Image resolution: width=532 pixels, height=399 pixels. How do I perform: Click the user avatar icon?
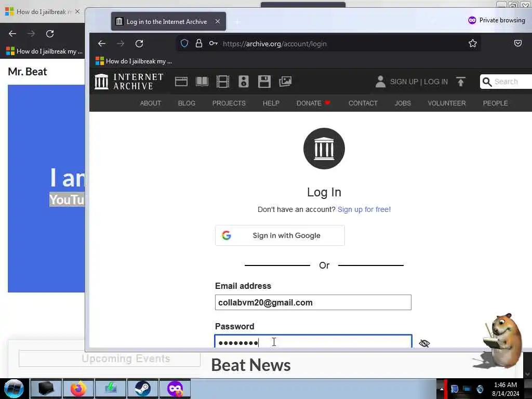point(380,82)
